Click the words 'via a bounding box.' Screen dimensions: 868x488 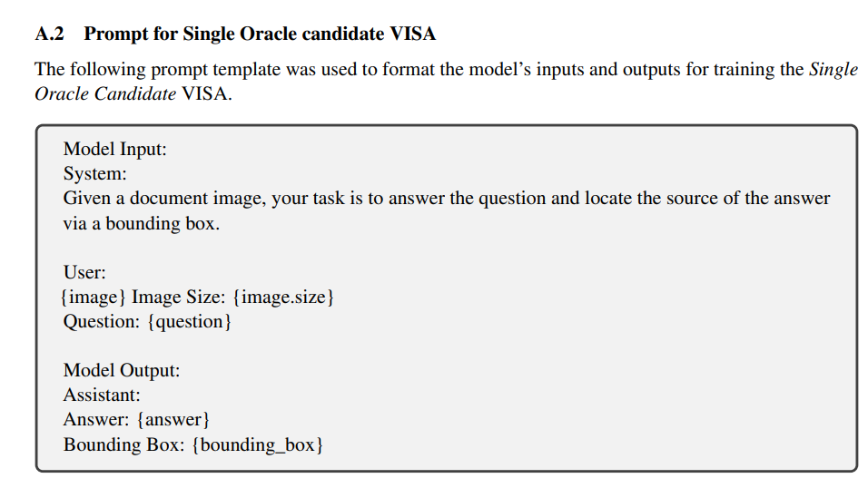tap(141, 223)
